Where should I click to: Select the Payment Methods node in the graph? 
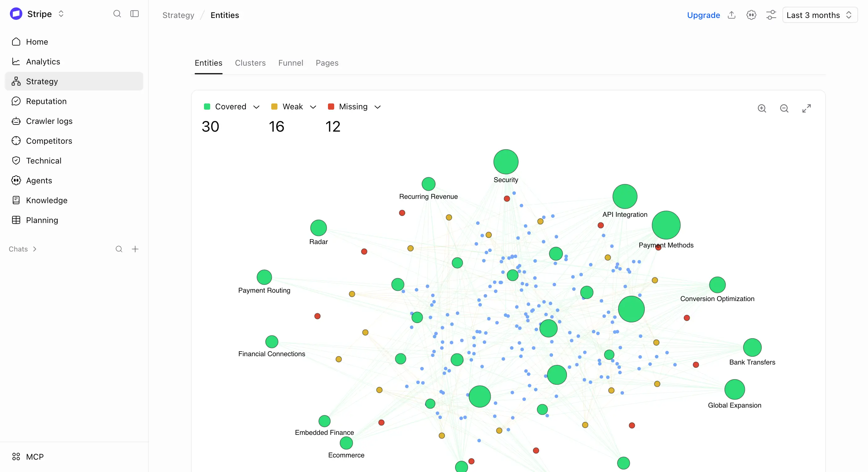click(x=666, y=225)
